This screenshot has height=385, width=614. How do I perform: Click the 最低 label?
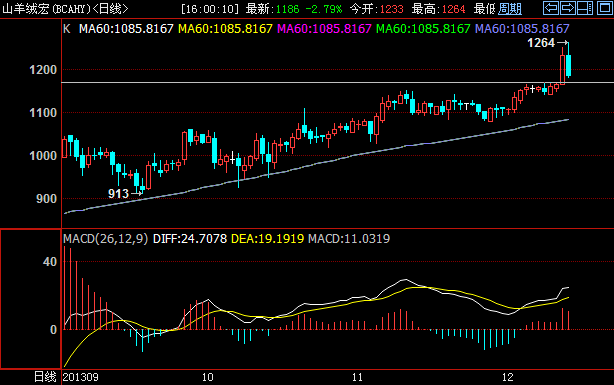pos(484,9)
